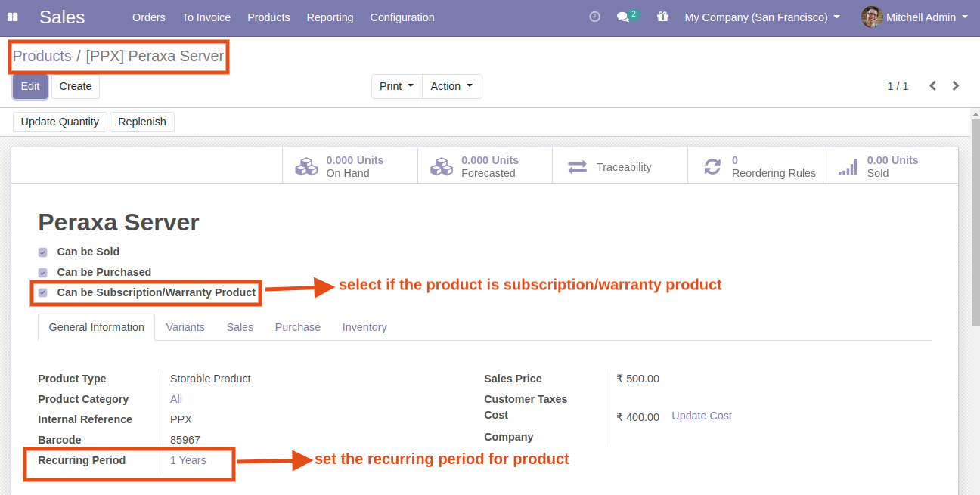Open the Configuration menu
The image size is (980, 495).
click(x=402, y=17)
